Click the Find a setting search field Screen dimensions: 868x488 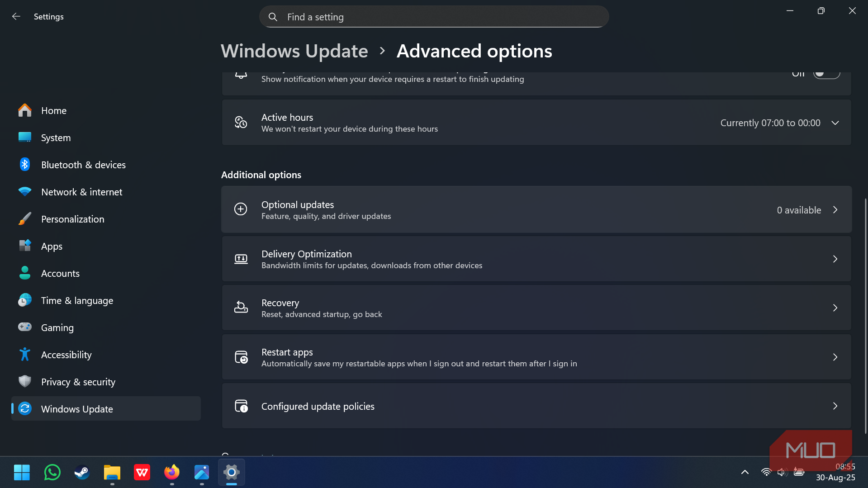pyautogui.click(x=434, y=17)
